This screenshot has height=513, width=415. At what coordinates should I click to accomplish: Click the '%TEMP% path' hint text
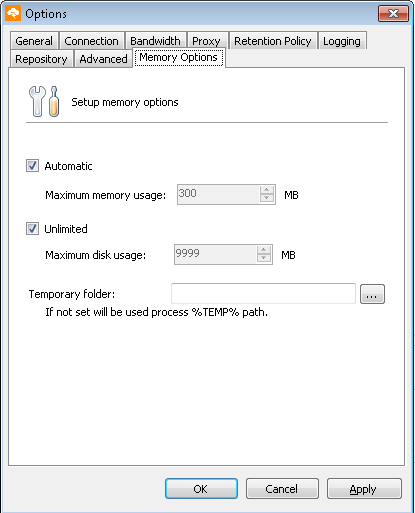coord(229,312)
